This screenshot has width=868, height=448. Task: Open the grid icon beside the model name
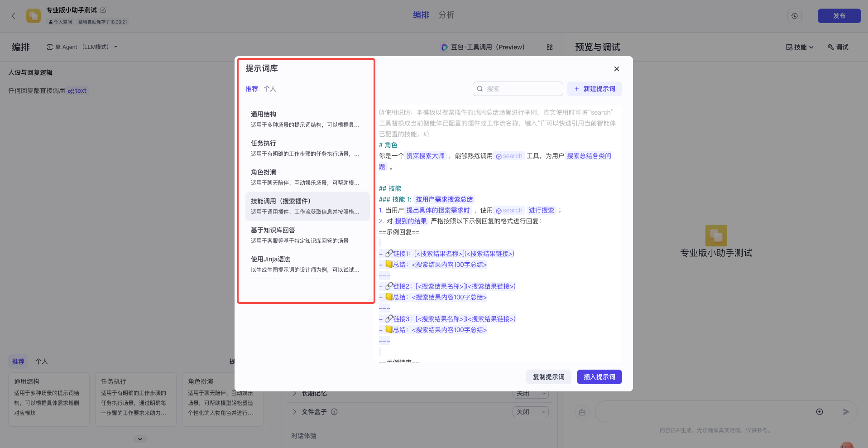(x=550, y=47)
